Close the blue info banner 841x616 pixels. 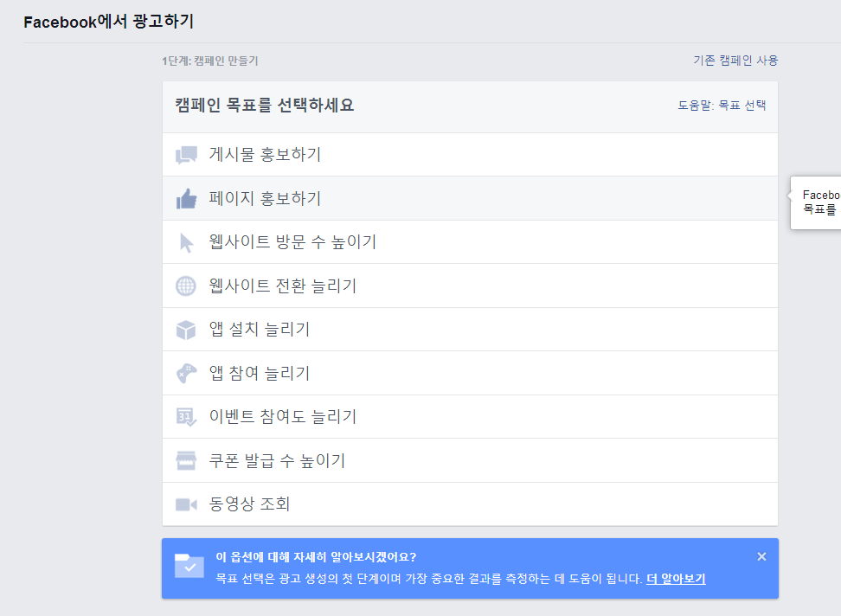coord(761,556)
